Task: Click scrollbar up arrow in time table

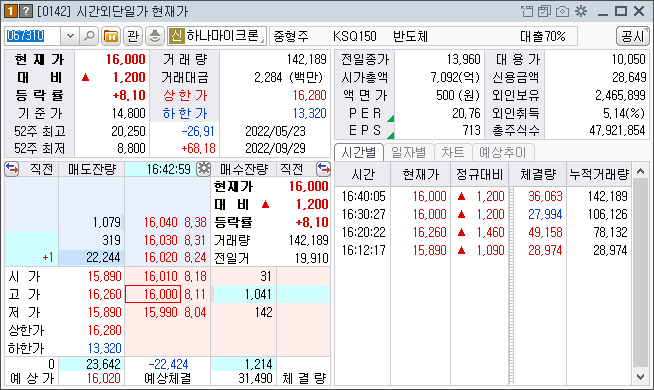Action: coord(641,171)
